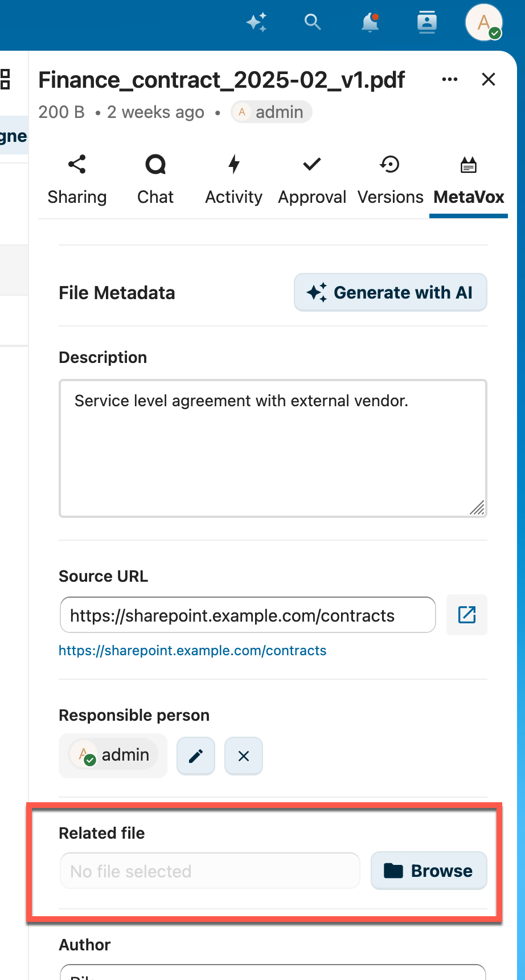Screen dimensions: 525x980
Task: Click the Generate with AI button
Action: [x=390, y=292]
